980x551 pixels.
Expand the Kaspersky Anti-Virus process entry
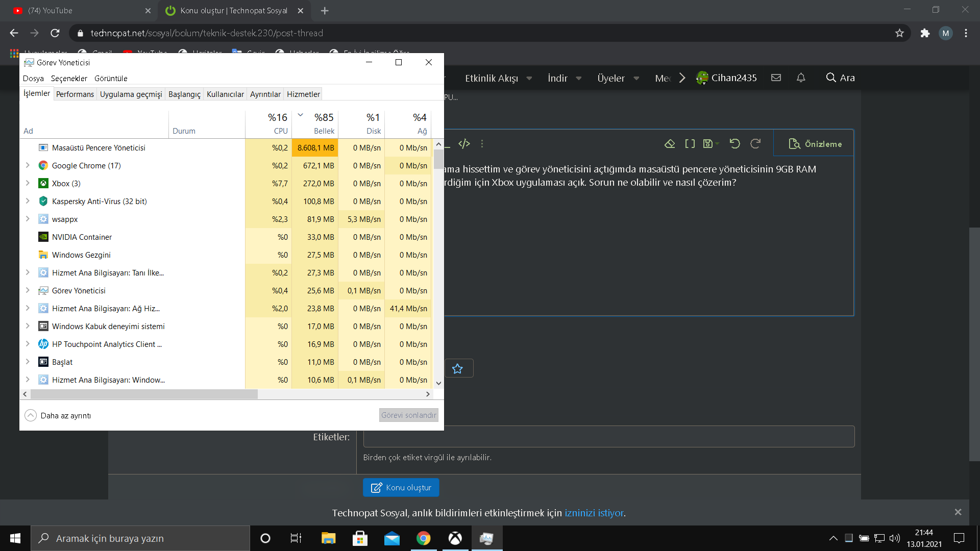pos(28,201)
